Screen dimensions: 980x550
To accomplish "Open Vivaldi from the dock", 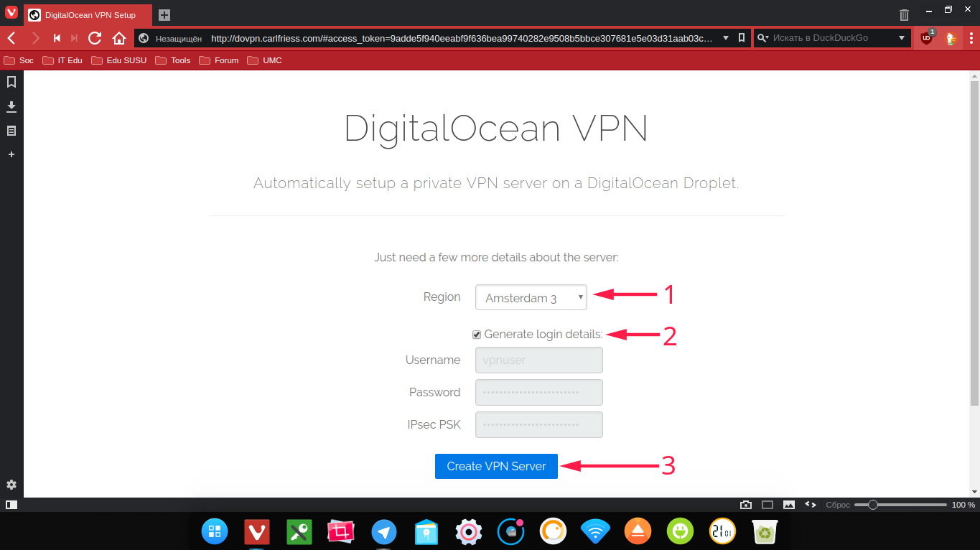I will (x=257, y=531).
